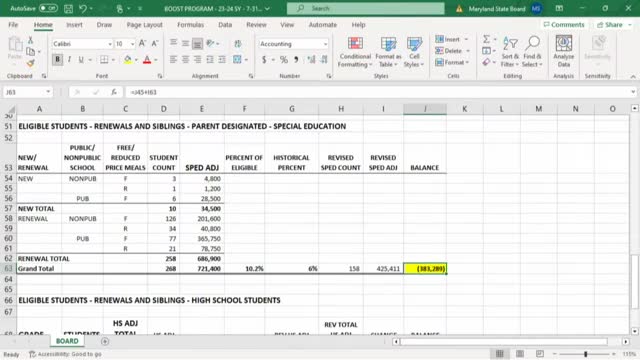
Task: Expand the Calibri font name dropdown
Action: pos(110,44)
